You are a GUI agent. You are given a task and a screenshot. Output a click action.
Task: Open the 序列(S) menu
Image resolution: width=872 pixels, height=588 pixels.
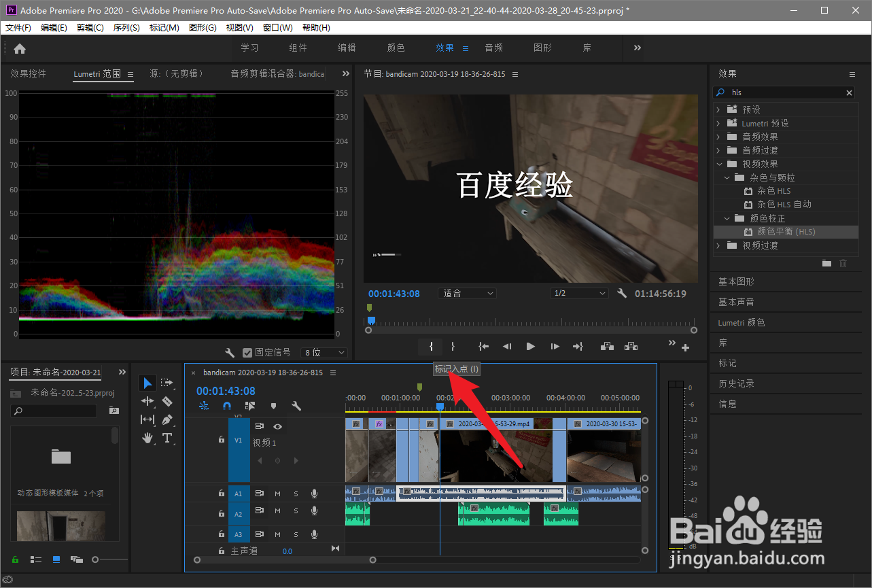[x=126, y=28]
